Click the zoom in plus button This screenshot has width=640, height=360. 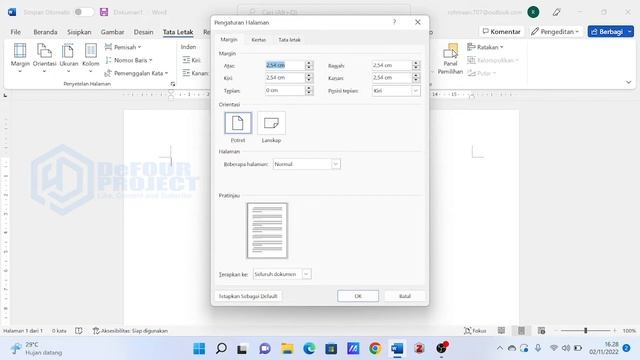point(615,331)
